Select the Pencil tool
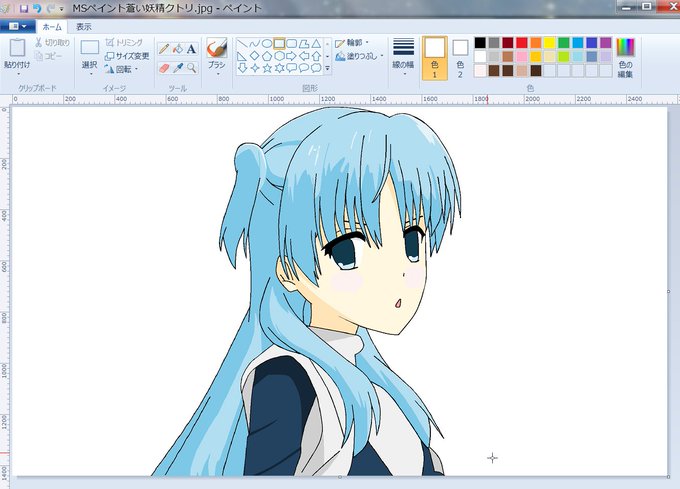 tap(164, 49)
